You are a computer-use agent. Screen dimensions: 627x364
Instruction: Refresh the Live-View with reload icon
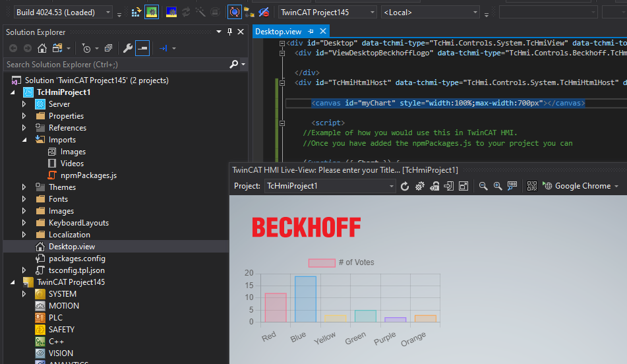tap(405, 186)
